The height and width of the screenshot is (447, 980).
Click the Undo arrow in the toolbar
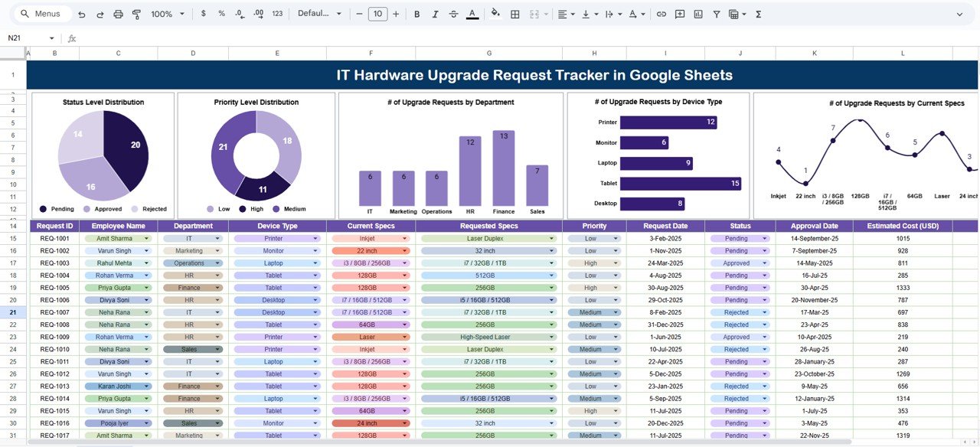[82, 14]
